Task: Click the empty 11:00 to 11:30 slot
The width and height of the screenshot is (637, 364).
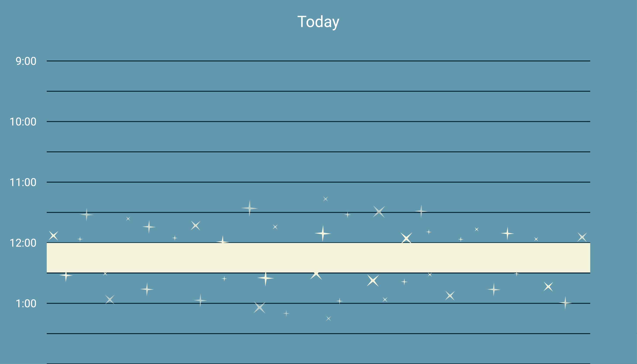Action: (x=318, y=197)
